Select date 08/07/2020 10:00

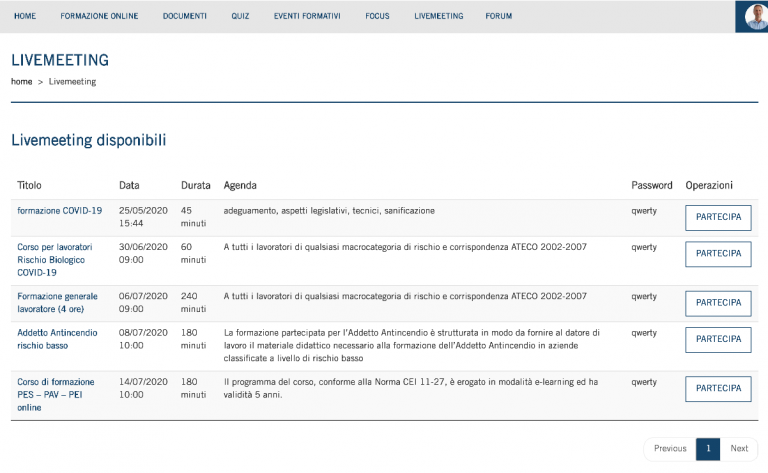pos(143,339)
